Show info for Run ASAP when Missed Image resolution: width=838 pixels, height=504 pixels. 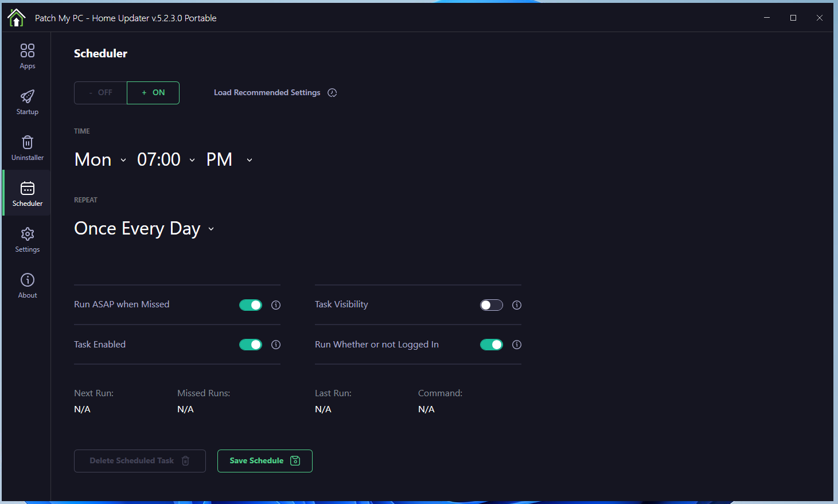[x=276, y=305]
